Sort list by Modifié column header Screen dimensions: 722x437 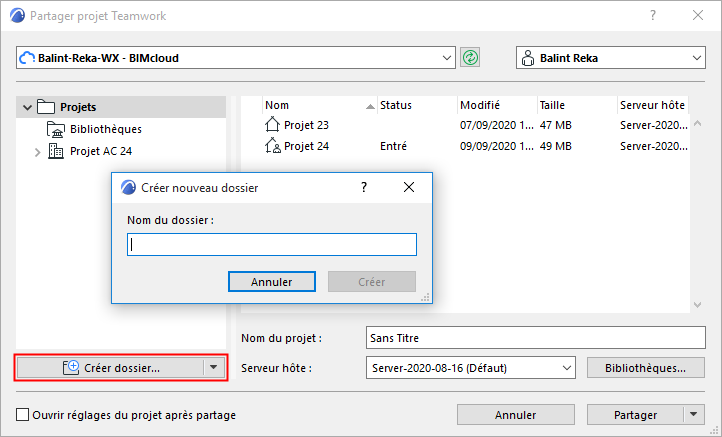(x=497, y=105)
